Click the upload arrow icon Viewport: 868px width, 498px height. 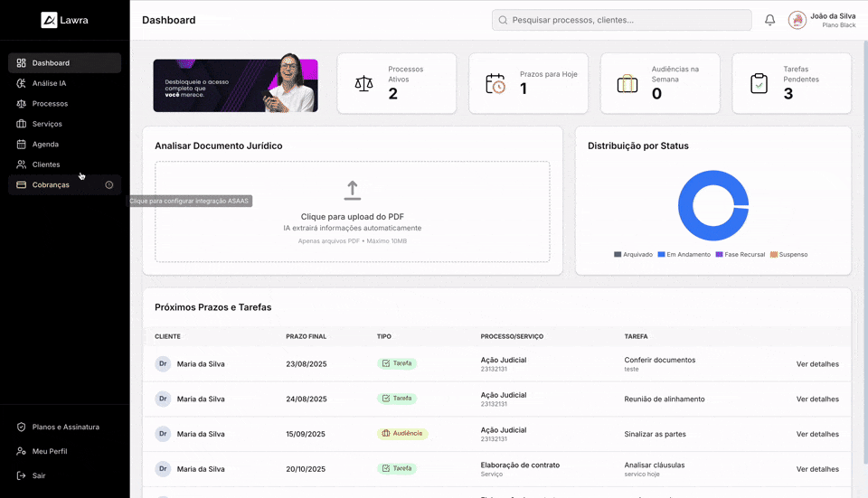pyautogui.click(x=352, y=191)
